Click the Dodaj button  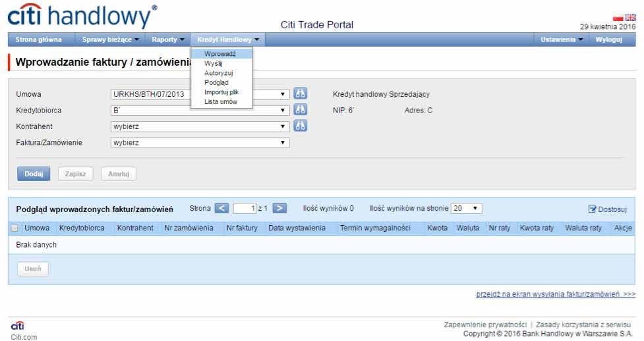(34, 174)
